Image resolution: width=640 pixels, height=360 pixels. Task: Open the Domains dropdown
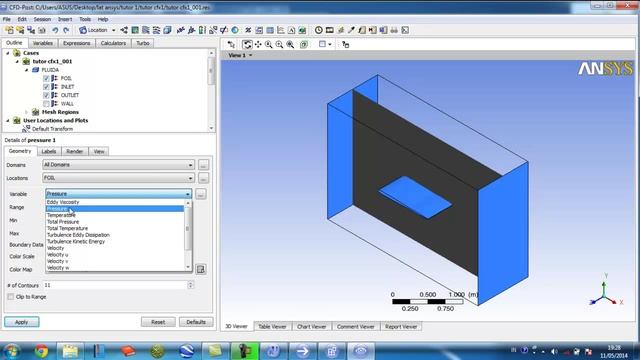(118, 165)
